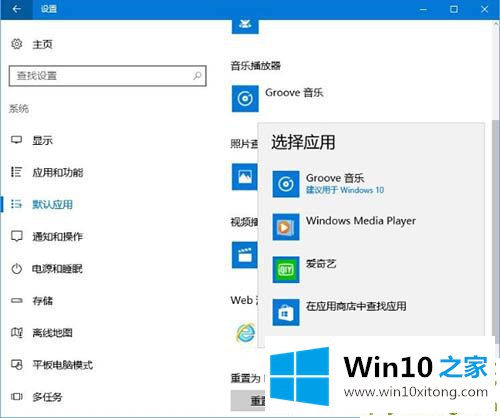Click the 查找设置 search box
The width and height of the screenshot is (500, 418).
tap(107, 76)
